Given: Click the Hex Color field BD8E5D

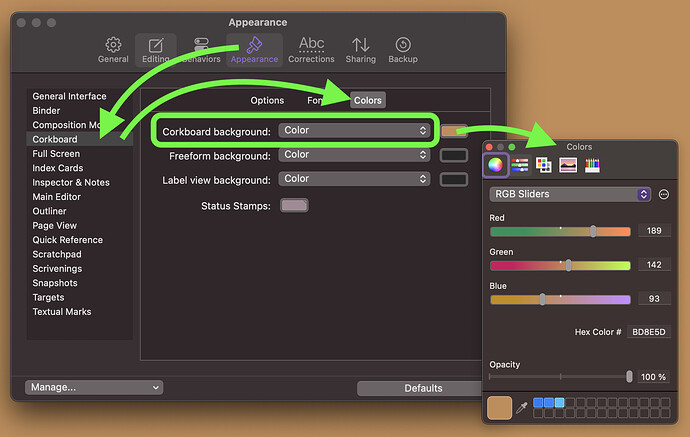Looking at the screenshot, I should click(649, 332).
